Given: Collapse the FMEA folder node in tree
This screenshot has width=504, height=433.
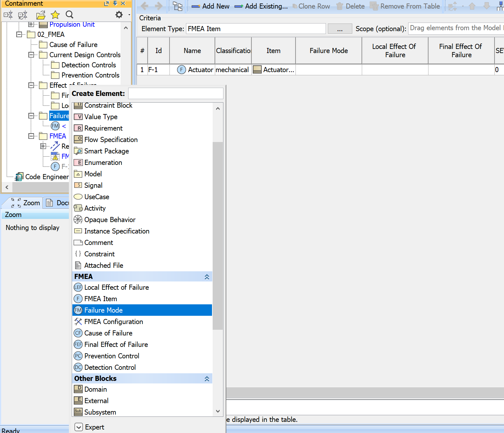Looking at the screenshot, I should coord(31,136).
